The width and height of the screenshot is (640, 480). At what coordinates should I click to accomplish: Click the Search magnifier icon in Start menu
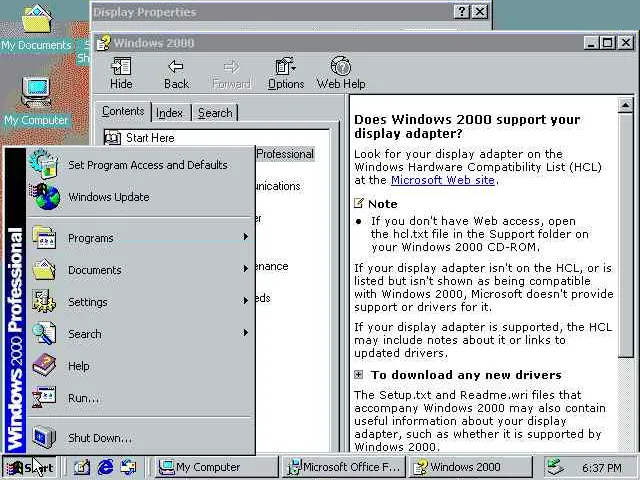(x=44, y=333)
